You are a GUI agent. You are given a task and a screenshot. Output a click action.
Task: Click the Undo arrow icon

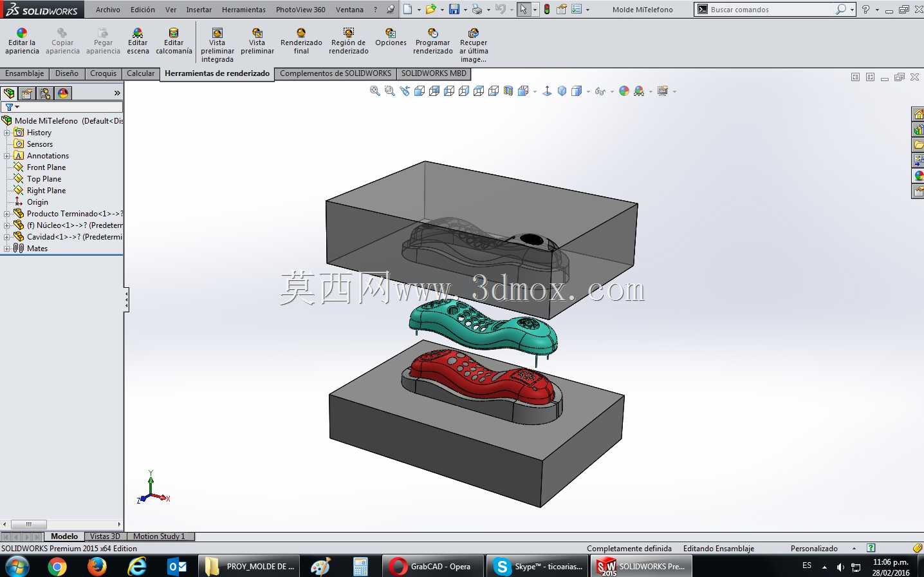pyautogui.click(x=501, y=9)
